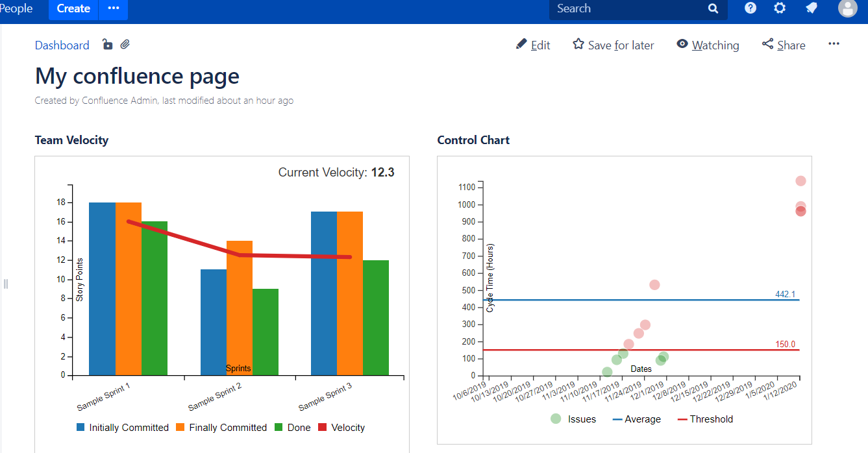Screen dimensions: 868x453
Task: Click the search magnifier icon
Action: [713, 8]
